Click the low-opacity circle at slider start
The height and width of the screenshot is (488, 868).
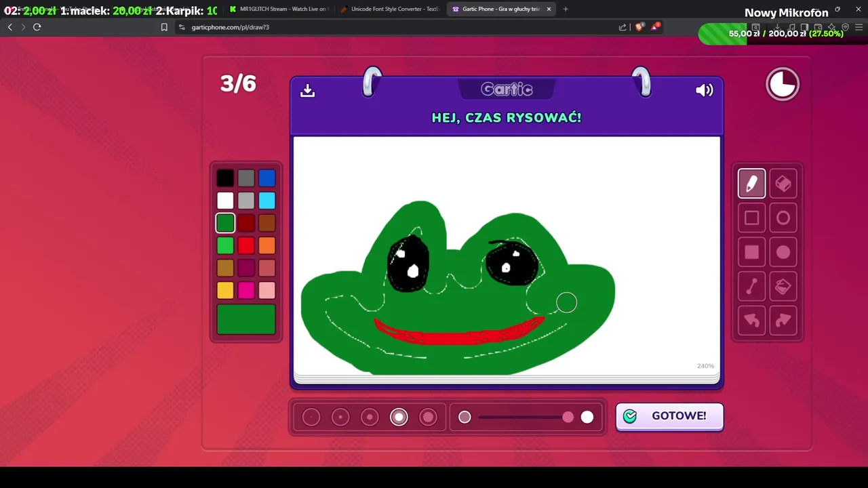[x=465, y=417]
